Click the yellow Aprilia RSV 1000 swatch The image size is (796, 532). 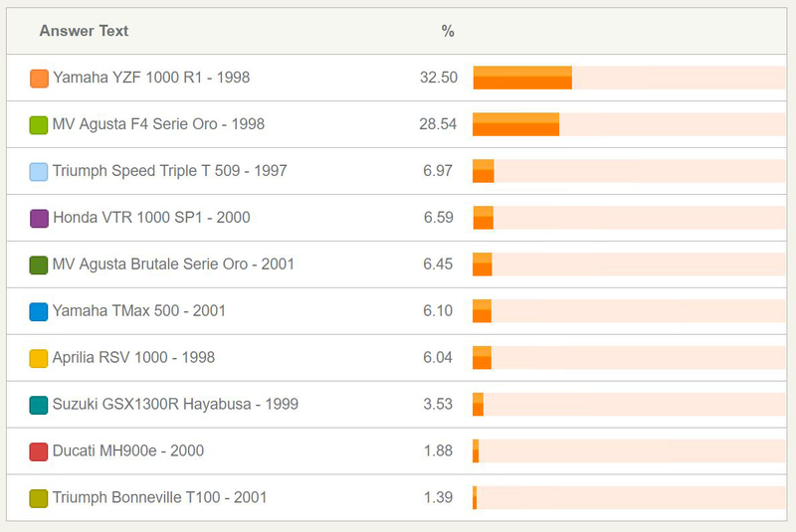(39, 359)
